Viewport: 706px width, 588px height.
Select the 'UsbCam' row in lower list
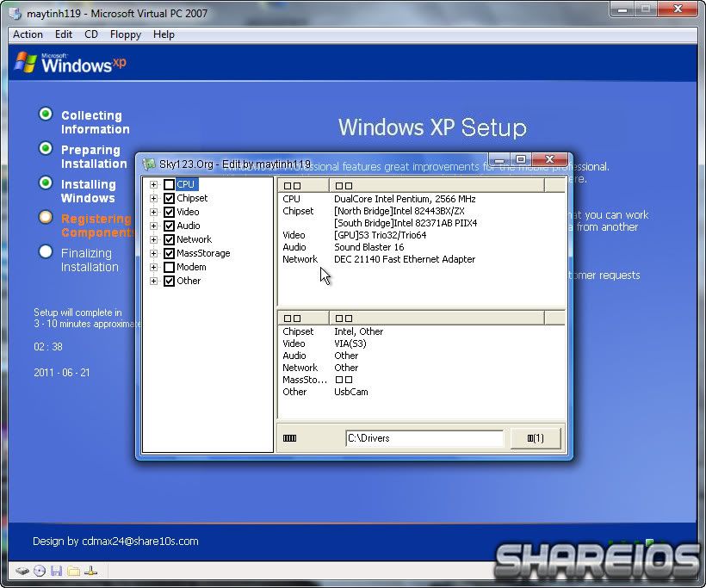point(422,393)
